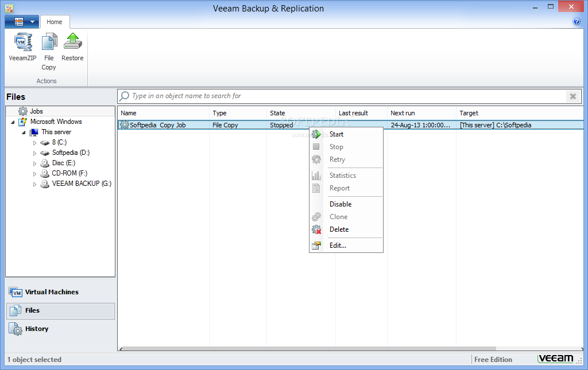
Task: Click the Restore ribbon icon
Action: tap(72, 41)
